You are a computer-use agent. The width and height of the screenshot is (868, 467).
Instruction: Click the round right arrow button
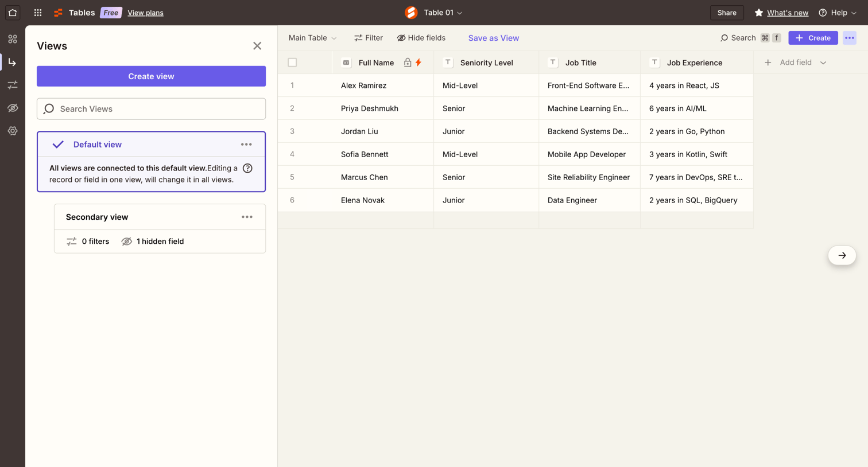tap(842, 255)
